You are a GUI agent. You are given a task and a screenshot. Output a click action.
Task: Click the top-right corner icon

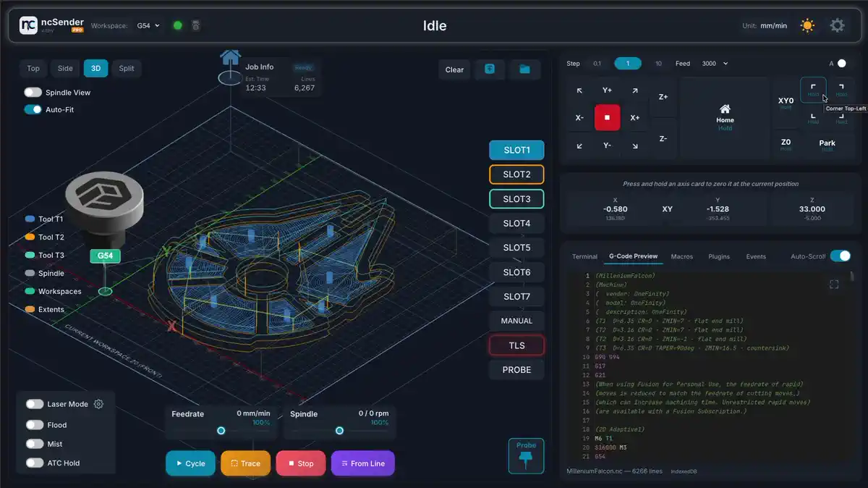click(841, 90)
